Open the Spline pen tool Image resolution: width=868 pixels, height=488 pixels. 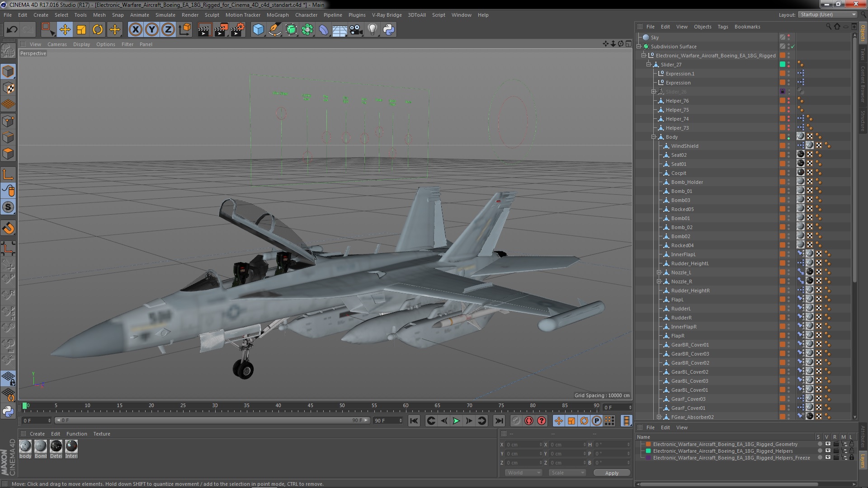click(x=274, y=30)
